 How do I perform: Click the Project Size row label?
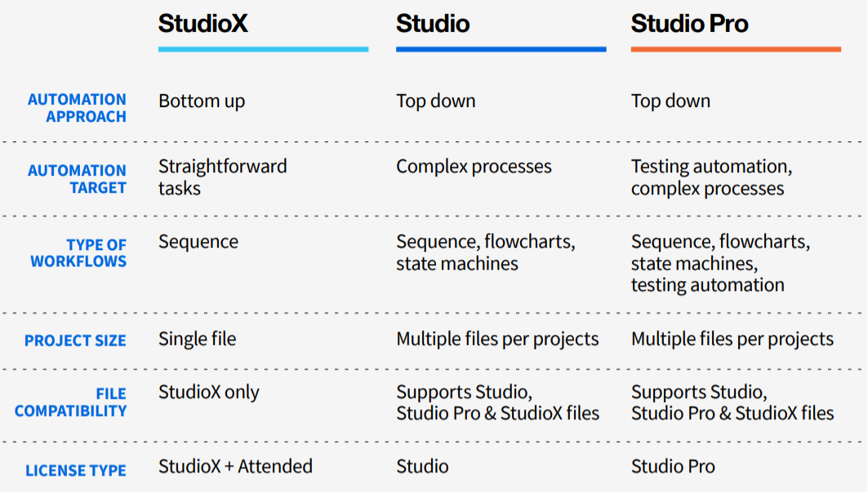[x=75, y=340]
